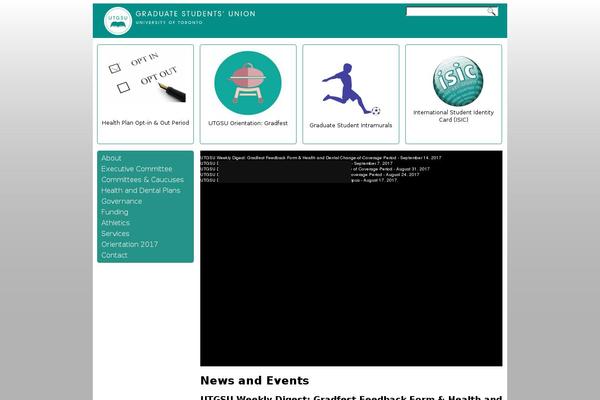Open the September 14, 2017 digest entry
The image size is (600, 400).
[x=321, y=158]
